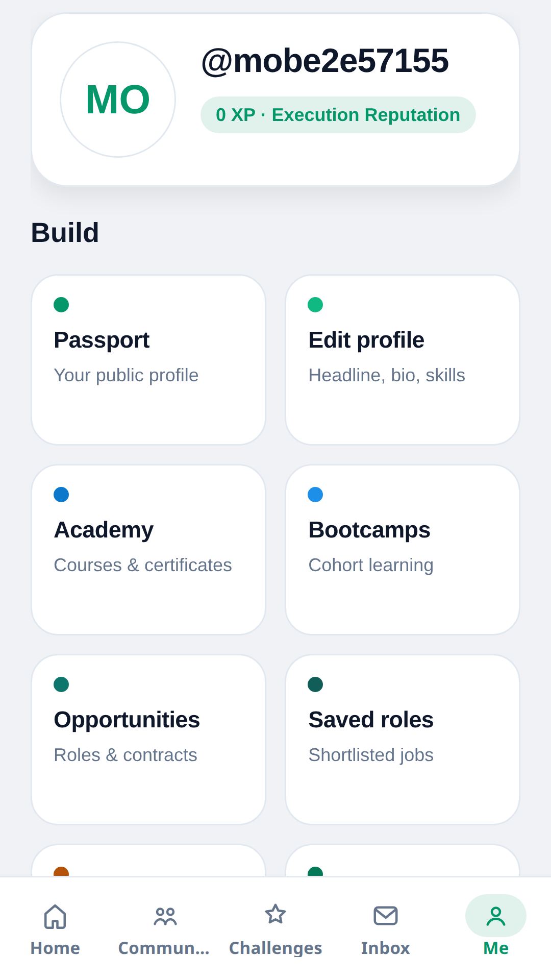The width and height of the screenshot is (551, 980).
Task: View Saved roles shortlisted jobs
Action: (403, 740)
